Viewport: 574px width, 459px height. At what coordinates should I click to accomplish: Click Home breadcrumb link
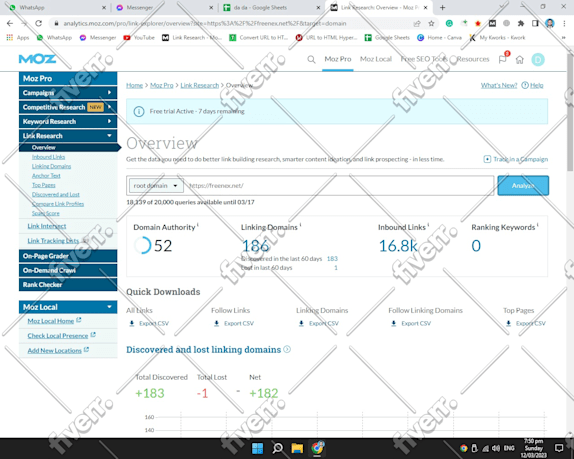pos(134,85)
